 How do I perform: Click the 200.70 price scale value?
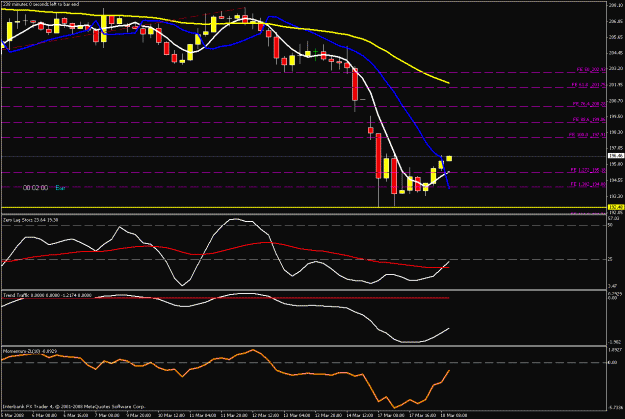(x=616, y=101)
